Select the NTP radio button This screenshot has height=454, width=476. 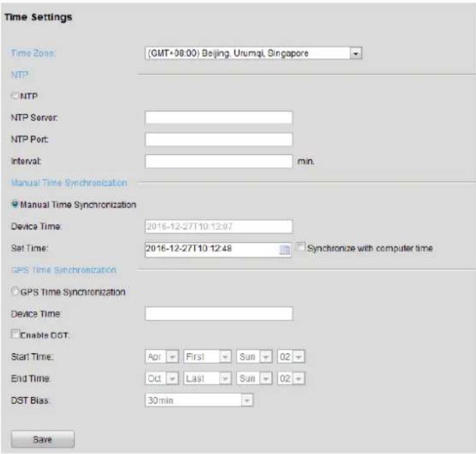point(15,96)
